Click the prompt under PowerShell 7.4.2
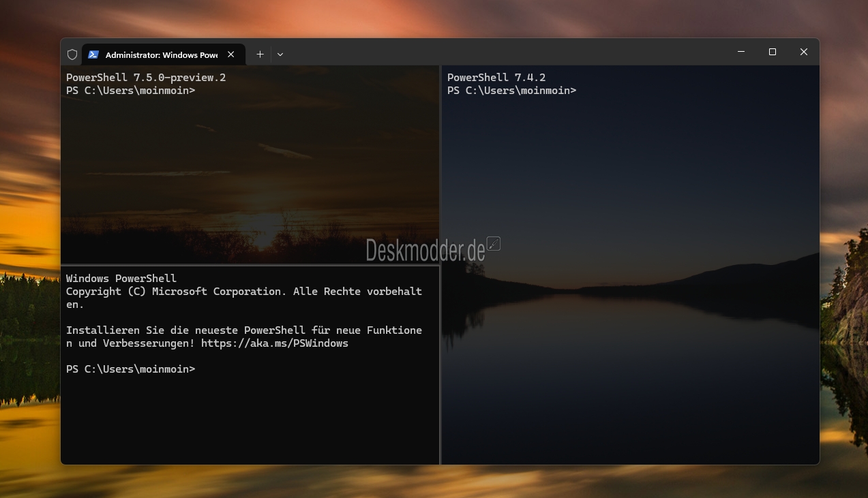Image resolution: width=868 pixels, height=498 pixels. [x=512, y=91]
